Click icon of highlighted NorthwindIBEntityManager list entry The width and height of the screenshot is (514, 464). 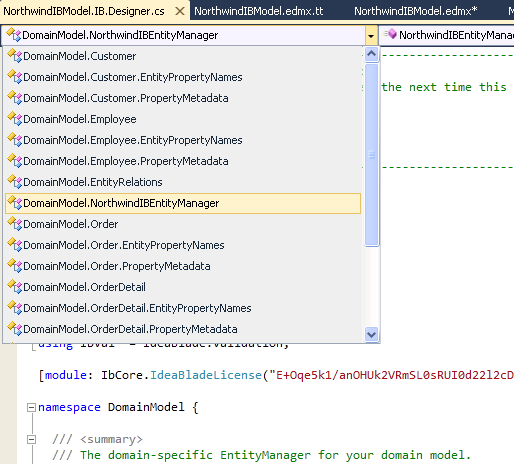coord(15,202)
